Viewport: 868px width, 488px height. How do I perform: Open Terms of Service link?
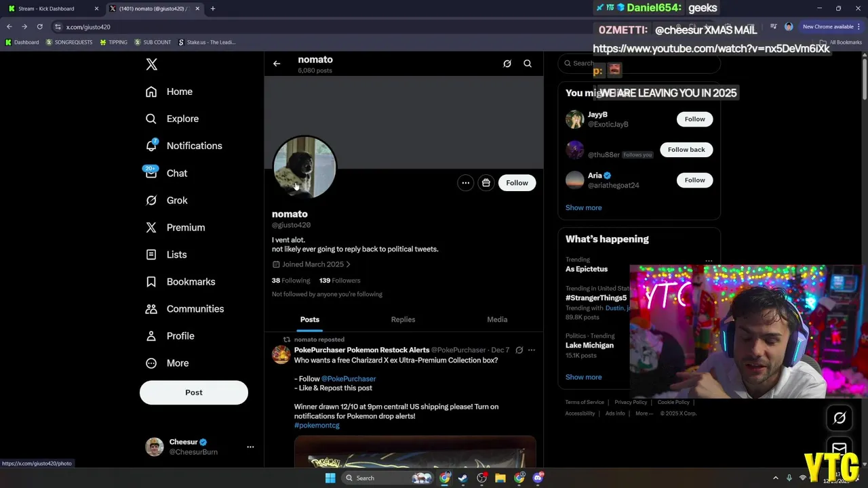pyautogui.click(x=585, y=403)
